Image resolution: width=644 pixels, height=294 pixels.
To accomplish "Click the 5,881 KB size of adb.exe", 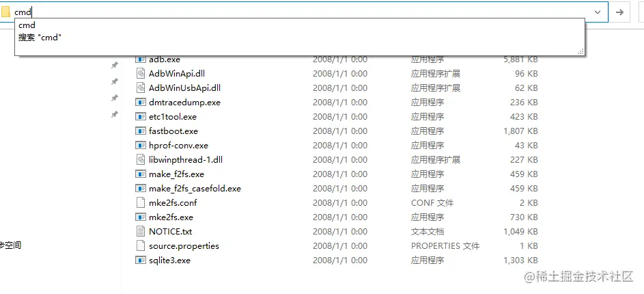I will (x=520, y=59).
